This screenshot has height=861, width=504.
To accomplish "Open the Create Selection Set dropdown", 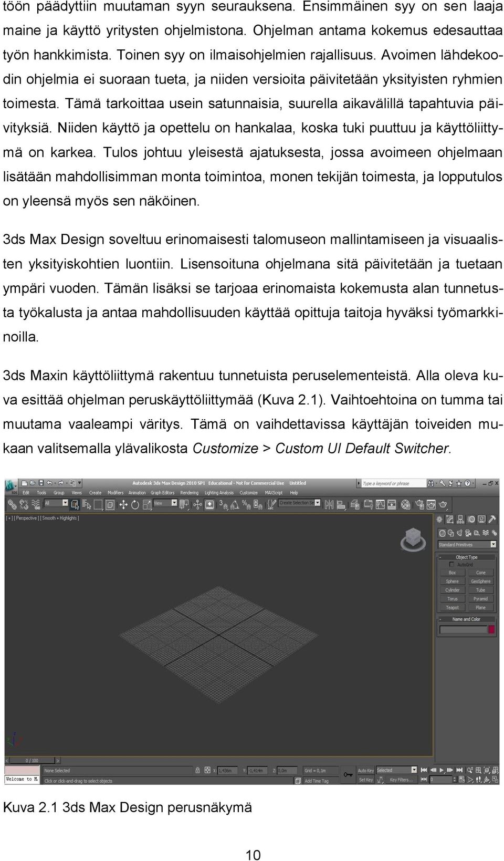I will point(299,503).
